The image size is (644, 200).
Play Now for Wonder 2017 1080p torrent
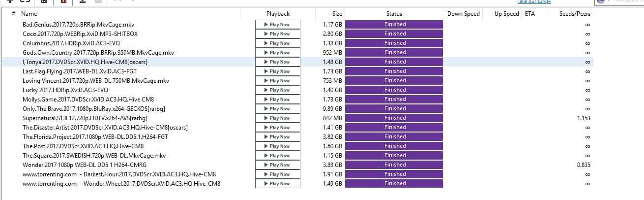[x=278, y=165]
